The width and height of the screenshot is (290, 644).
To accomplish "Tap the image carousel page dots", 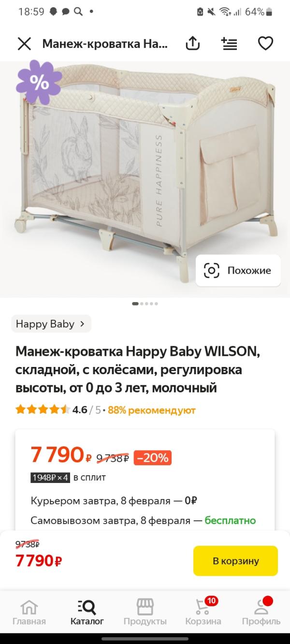I will click(x=145, y=304).
